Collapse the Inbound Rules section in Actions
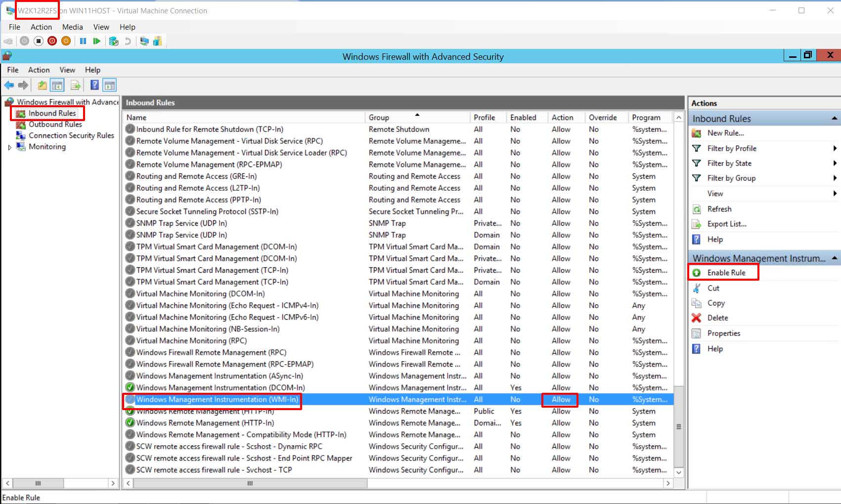Screen dimensions: 841x504 pyautogui.click(x=835, y=119)
